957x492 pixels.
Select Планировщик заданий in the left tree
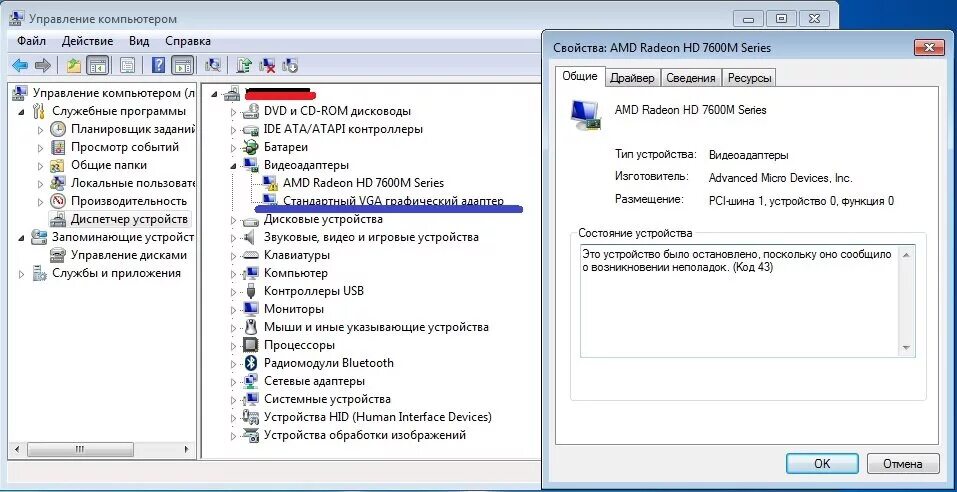133,129
